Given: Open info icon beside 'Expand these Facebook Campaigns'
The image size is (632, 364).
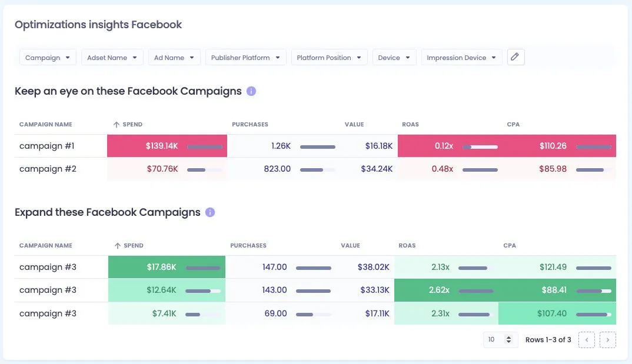Looking at the screenshot, I should tap(210, 212).
